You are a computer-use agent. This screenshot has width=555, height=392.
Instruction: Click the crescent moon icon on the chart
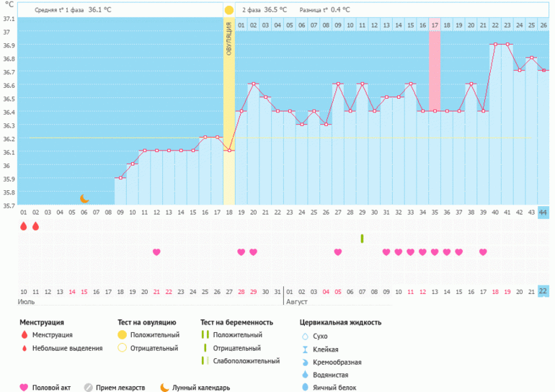pyautogui.click(x=84, y=198)
